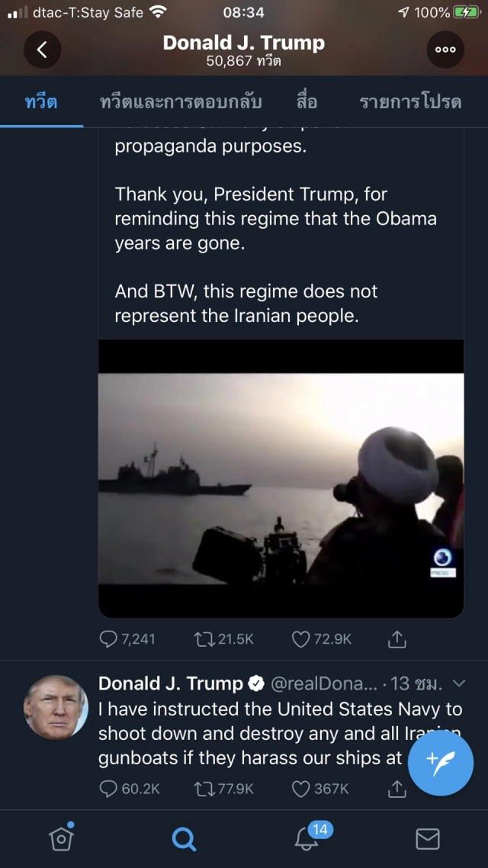The image size is (488, 868).
Task: Reply to the tweet with 7,241 replies
Action: (109, 639)
